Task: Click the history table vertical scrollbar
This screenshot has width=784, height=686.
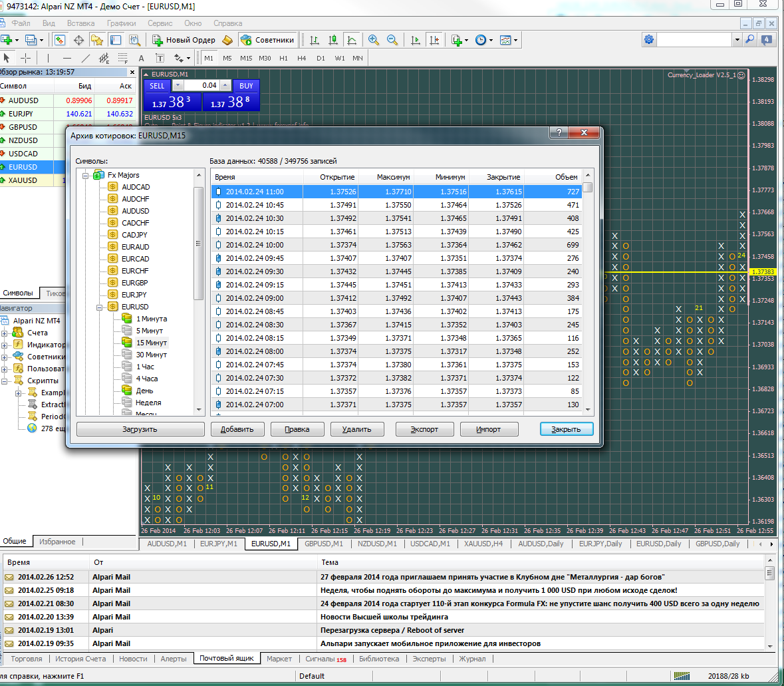Action: tap(588, 291)
